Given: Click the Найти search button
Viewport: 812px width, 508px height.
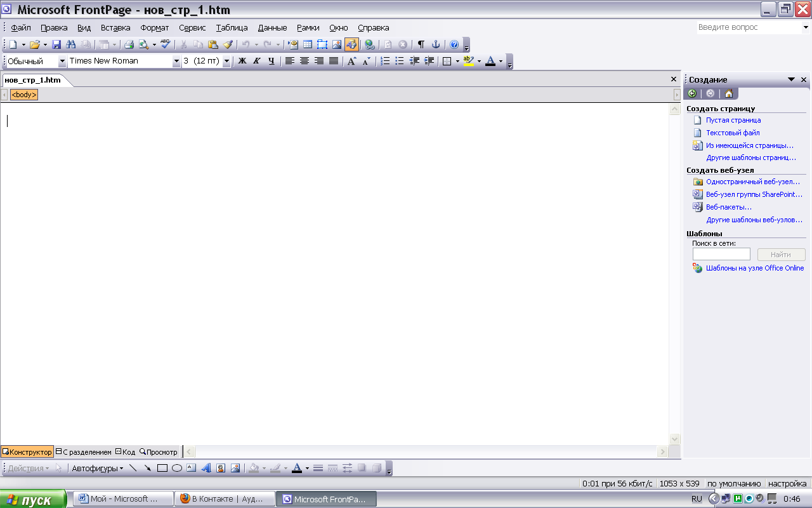Looking at the screenshot, I should tap(781, 255).
